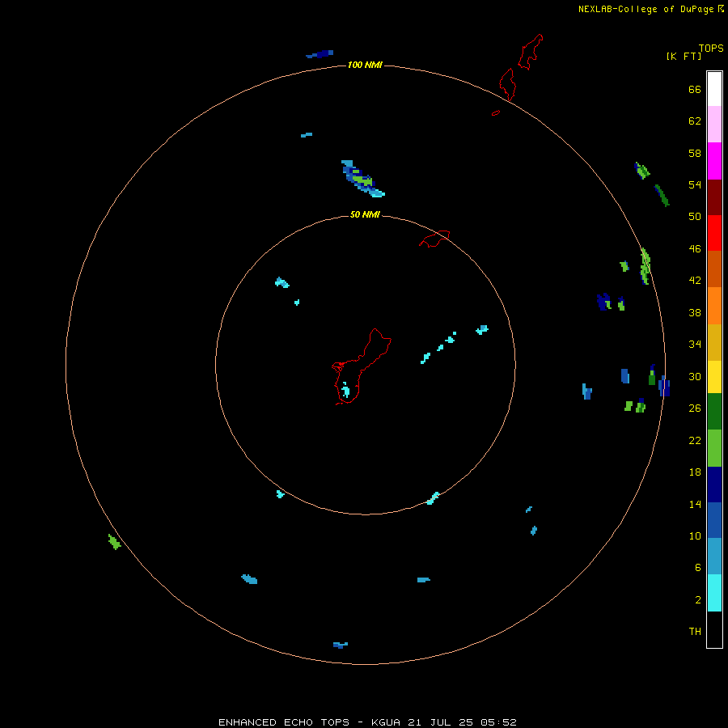The height and width of the screenshot is (728, 728).
Task: Click the 'TOPS' legend heading
Action: tap(711, 49)
